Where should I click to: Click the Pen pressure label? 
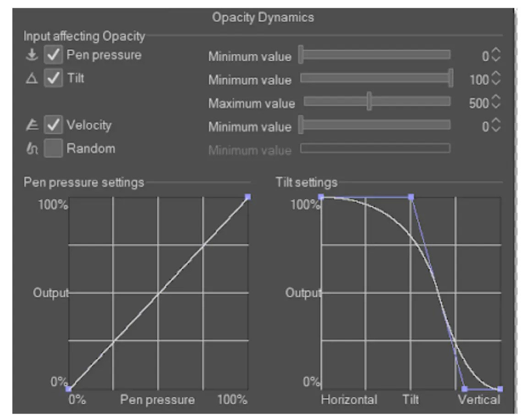pos(104,55)
